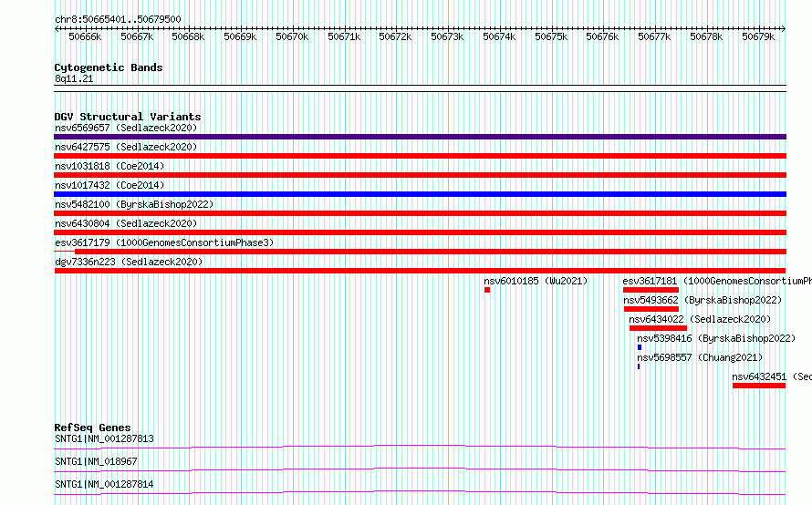Screen dimensions: 812x505
Task: Click the 50666k ruler tick label
Action: 85,36
